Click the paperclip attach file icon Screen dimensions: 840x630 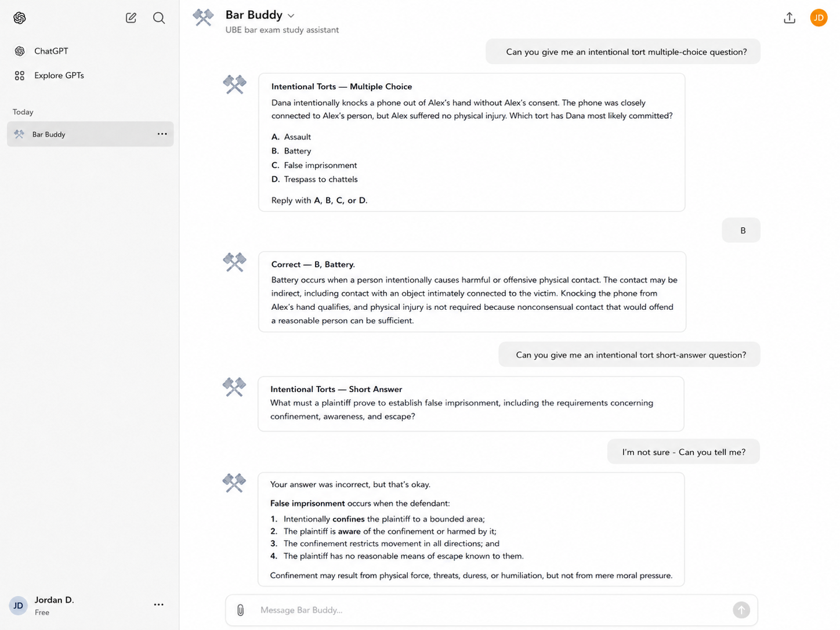(240, 610)
